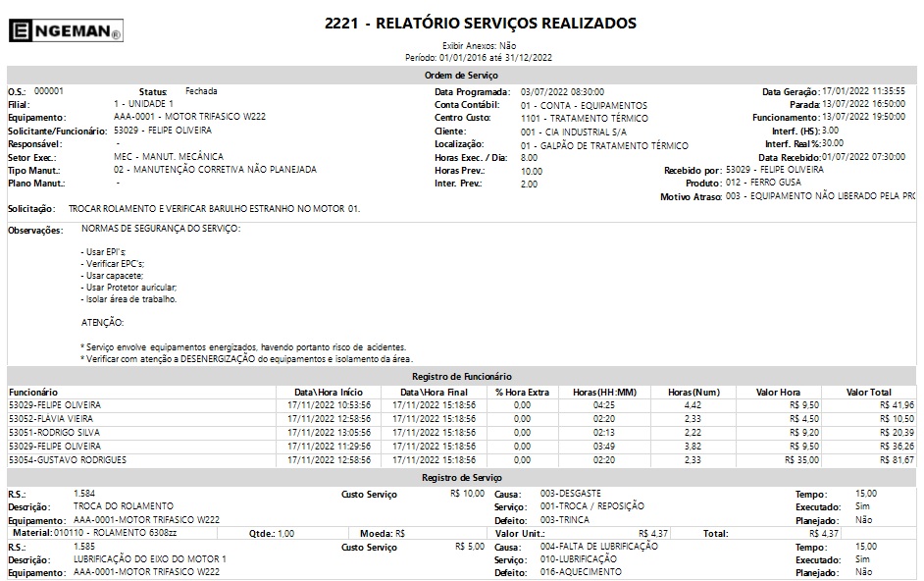This screenshot has height=581, width=924.
Task: Select the Ordem de Serviço section header
Action: click(x=461, y=76)
